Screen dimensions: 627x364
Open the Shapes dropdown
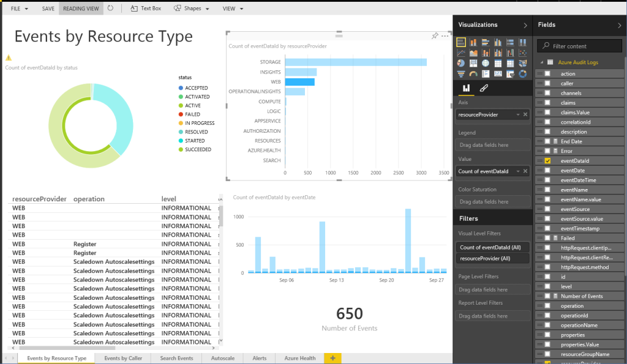(192, 9)
